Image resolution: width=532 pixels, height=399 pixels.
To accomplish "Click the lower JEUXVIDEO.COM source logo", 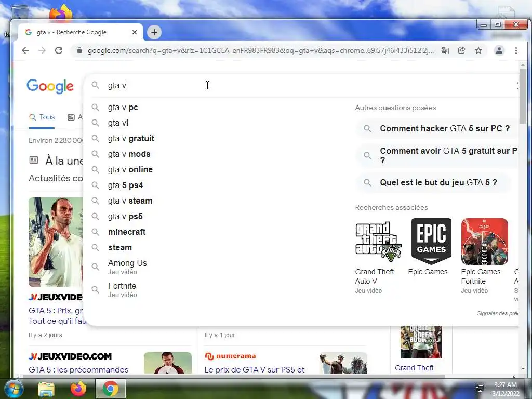I will pyautogui.click(x=70, y=356).
